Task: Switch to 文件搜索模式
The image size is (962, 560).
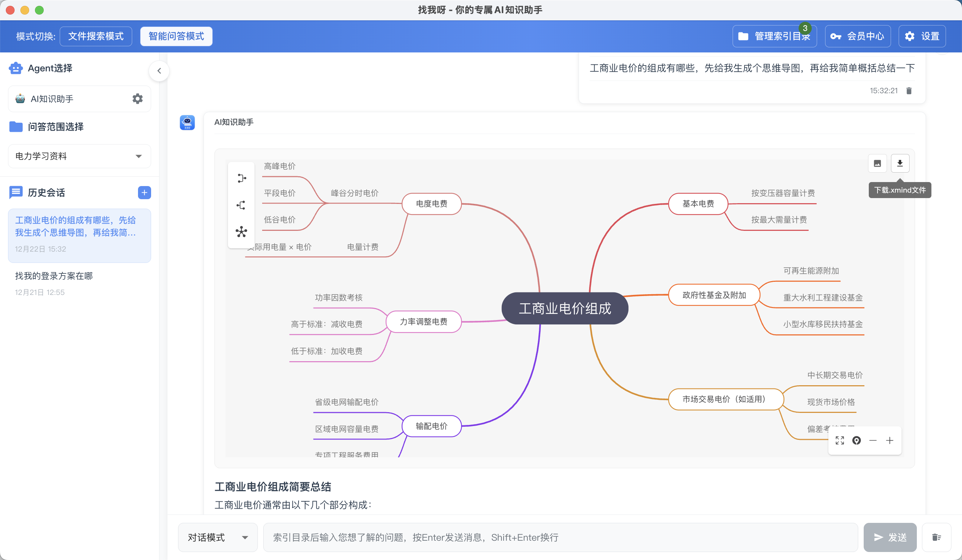Action: pos(96,36)
